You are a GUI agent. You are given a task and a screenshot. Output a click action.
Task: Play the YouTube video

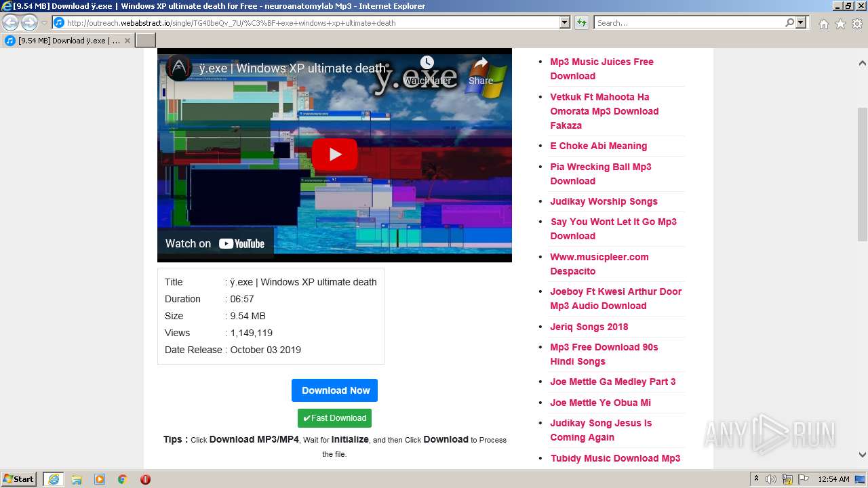click(x=335, y=155)
